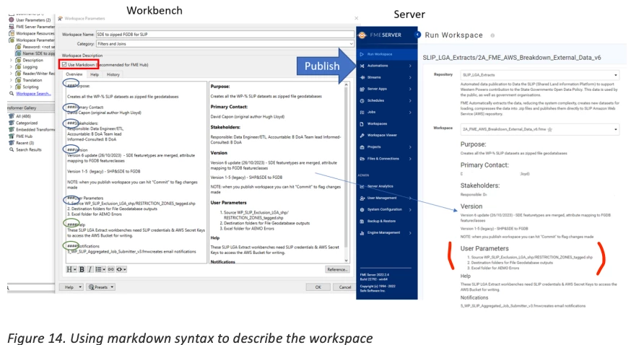
Task: Select the Search Results gallery row
Action: pyautogui.click(x=25, y=149)
